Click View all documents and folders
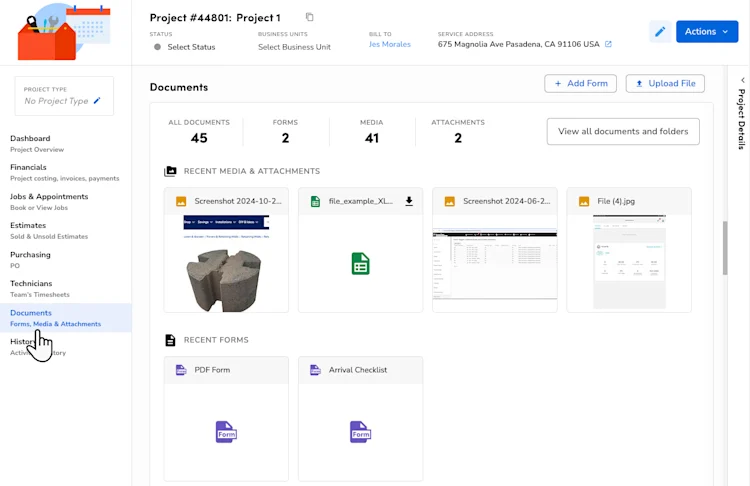The height and width of the screenshot is (486, 750). point(623,132)
